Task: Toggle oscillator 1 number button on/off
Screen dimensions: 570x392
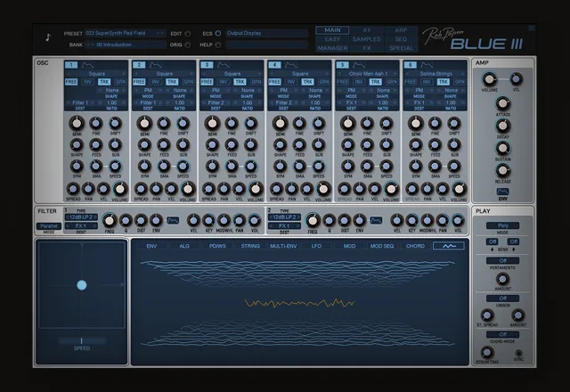Action: (71, 65)
